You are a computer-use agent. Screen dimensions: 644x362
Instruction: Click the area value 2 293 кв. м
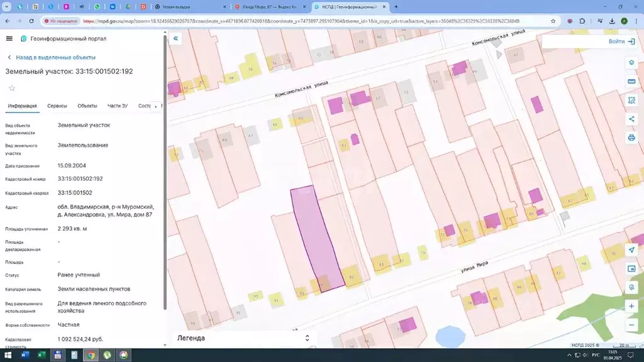tap(72, 229)
